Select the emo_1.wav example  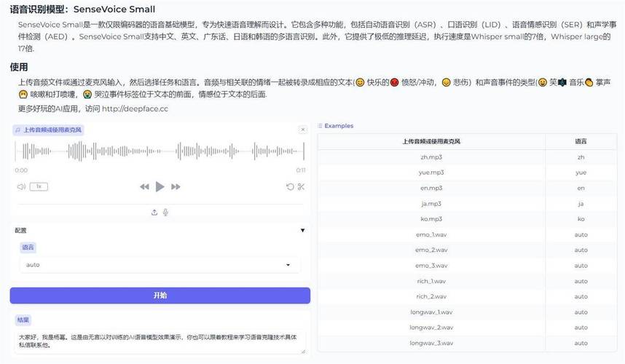pos(431,234)
